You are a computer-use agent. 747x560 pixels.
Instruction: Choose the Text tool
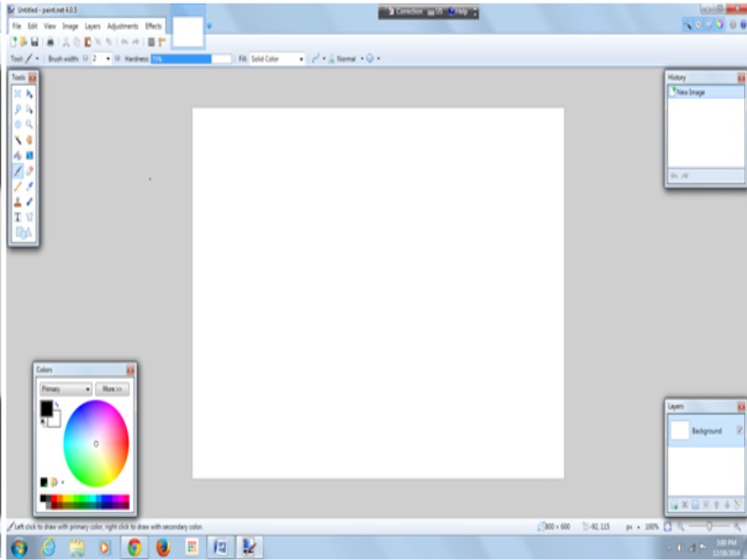pos(18,217)
